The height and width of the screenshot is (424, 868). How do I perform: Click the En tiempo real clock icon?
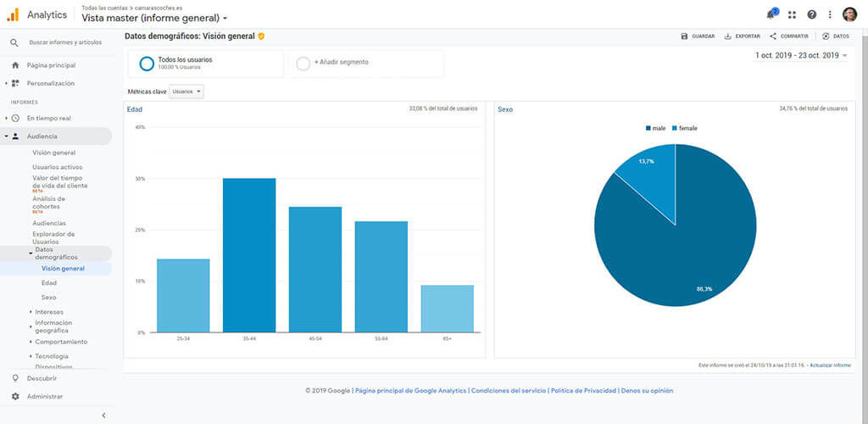pos(15,119)
